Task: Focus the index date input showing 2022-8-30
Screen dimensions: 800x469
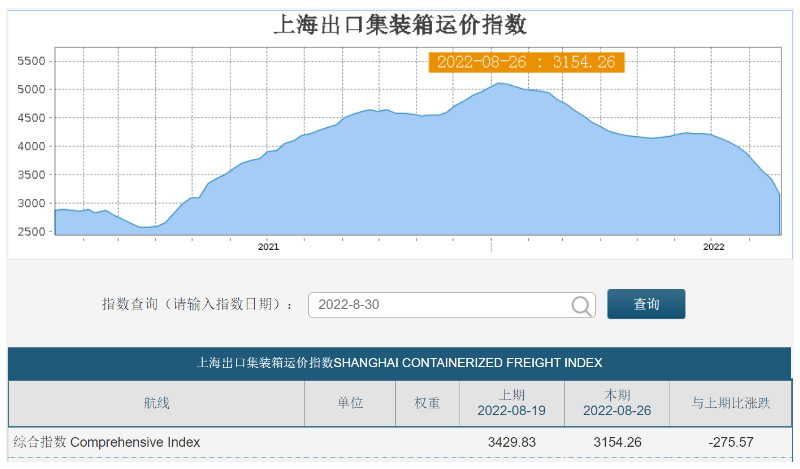Action: click(x=452, y=305)
